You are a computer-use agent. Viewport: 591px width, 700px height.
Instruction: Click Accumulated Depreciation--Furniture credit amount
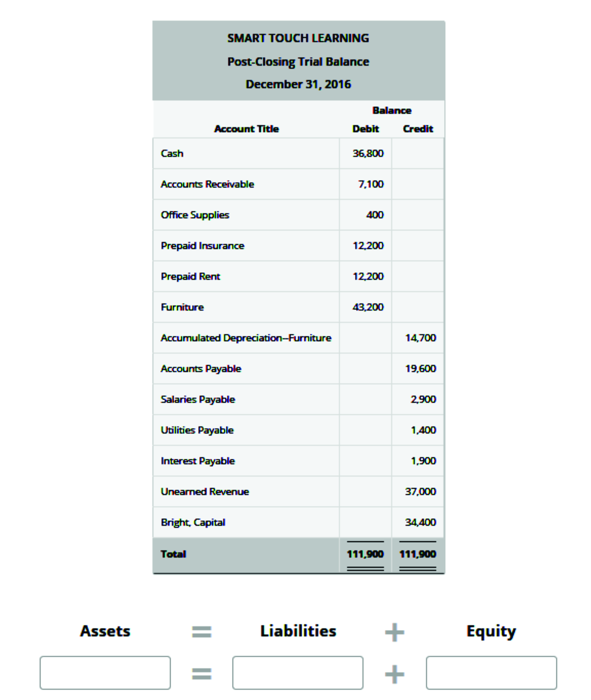click(x=421, y=338)
